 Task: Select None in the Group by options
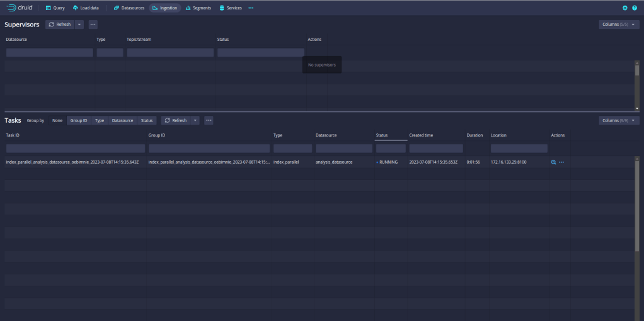57,120
